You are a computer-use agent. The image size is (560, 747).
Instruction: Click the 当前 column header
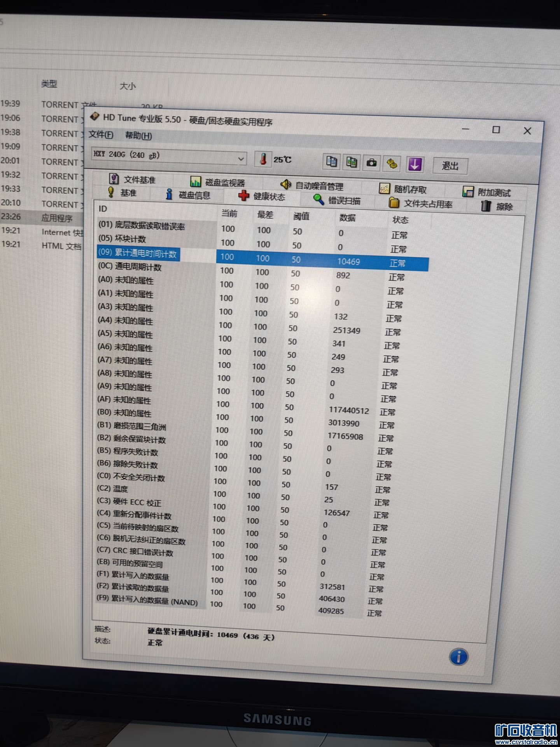coord(229,214)
